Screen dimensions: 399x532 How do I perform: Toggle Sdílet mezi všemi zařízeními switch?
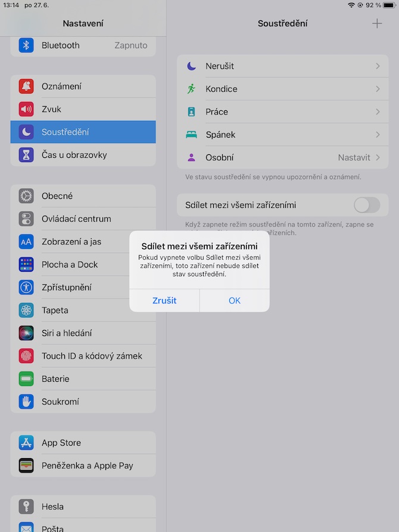tap(367, 205)
